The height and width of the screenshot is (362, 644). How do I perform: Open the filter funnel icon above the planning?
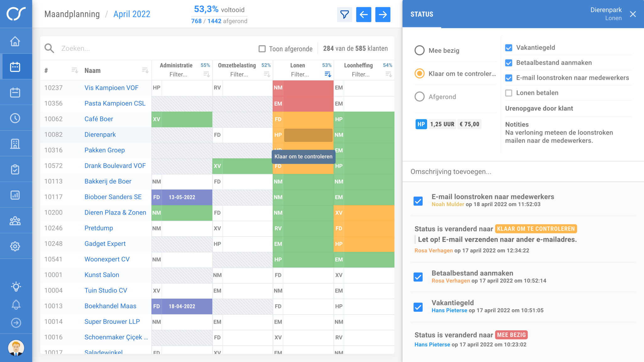(345, 14)
